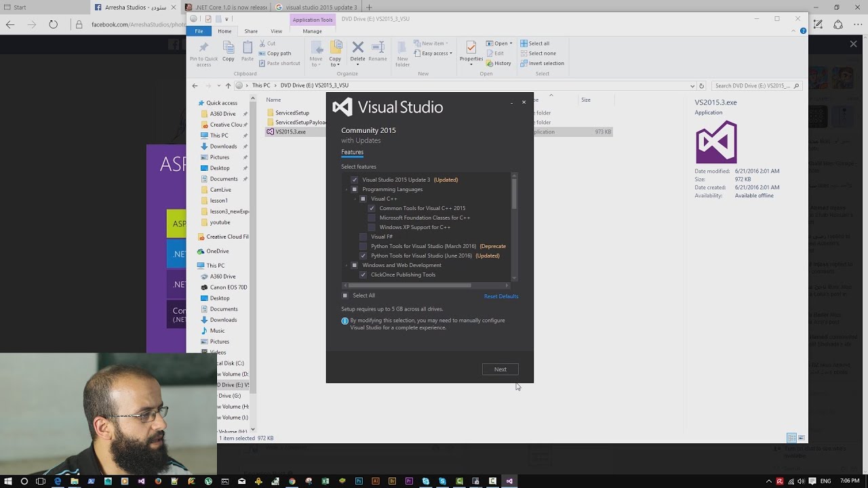Collapse the Visual C++ tree node

pyautogui.click(x=355, y=199)
